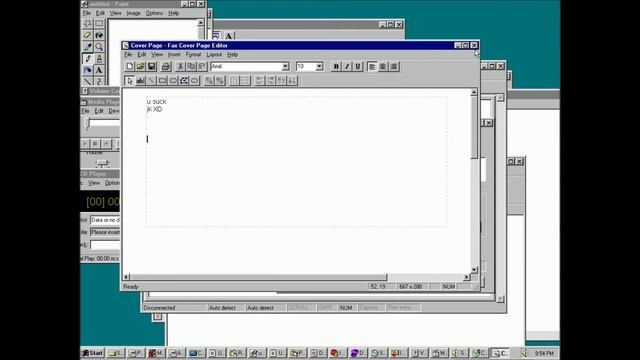Open the Arial font name dropdown
640x360 pixels.
click(285, 66)
